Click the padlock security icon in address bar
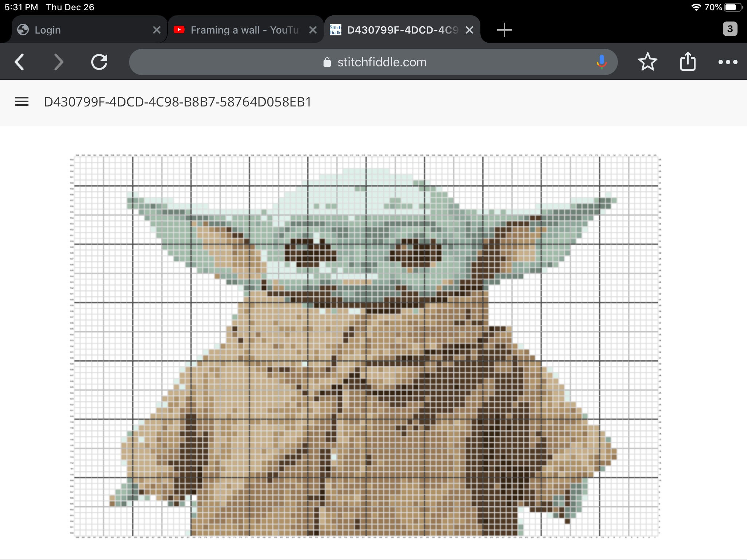The width and height of the screenshot is (747, 560). [x=326, y=62]
